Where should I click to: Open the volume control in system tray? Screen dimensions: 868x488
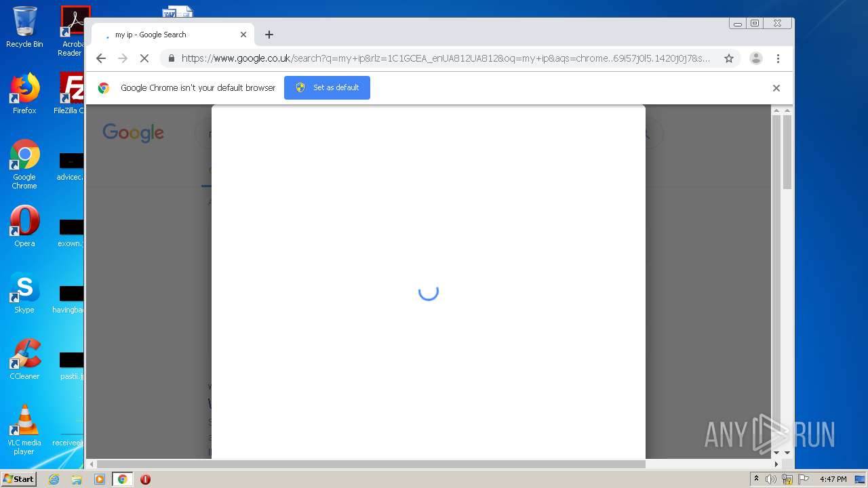coord(771,479)
